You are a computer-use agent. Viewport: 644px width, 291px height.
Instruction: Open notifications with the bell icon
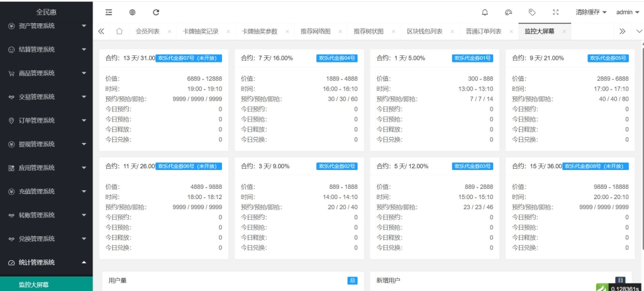tap(485, 12)
